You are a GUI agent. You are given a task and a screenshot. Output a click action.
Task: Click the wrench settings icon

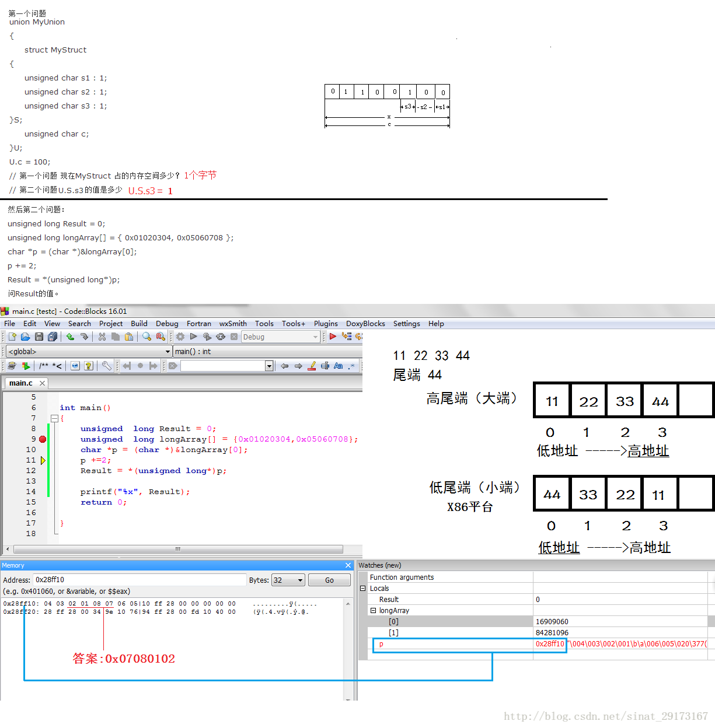[x=107, y=366]
